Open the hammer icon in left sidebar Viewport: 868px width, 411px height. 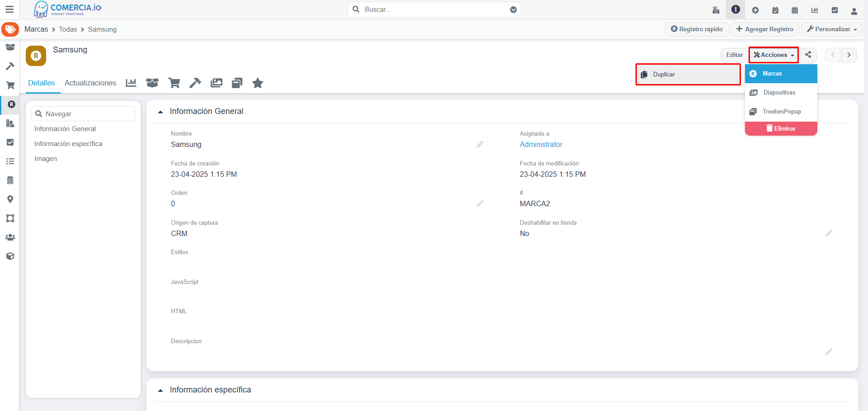pos(10,66)
